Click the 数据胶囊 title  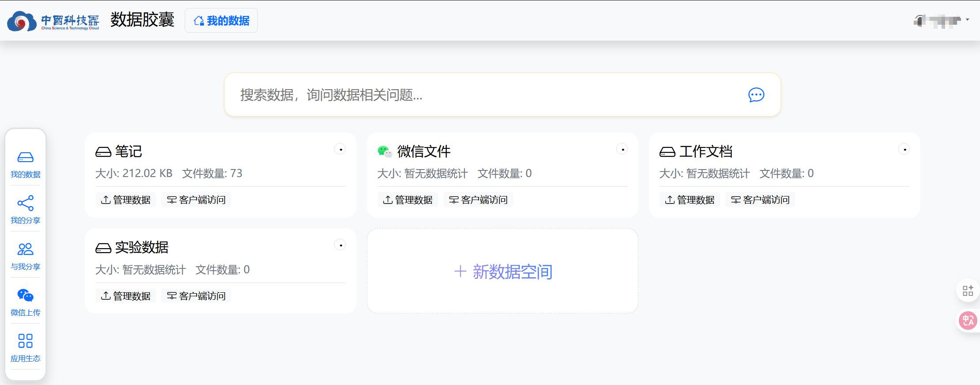coord(142,20)
